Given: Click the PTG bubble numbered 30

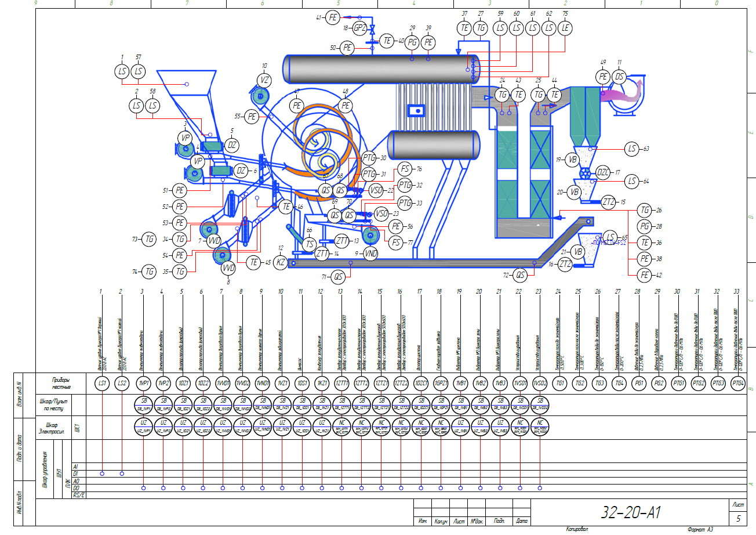Looking at the screenshot, I should coord(369,158).
